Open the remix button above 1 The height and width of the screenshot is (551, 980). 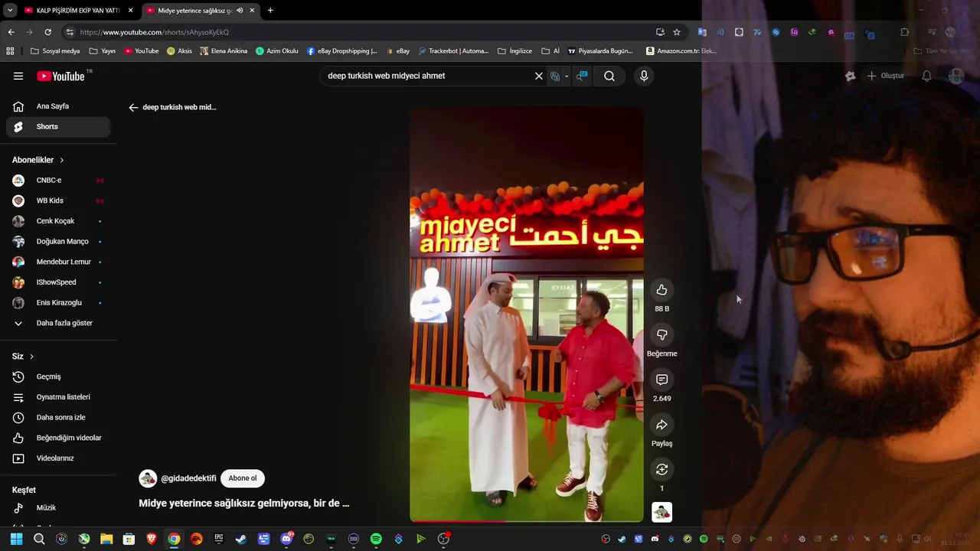tap(661, 469)
